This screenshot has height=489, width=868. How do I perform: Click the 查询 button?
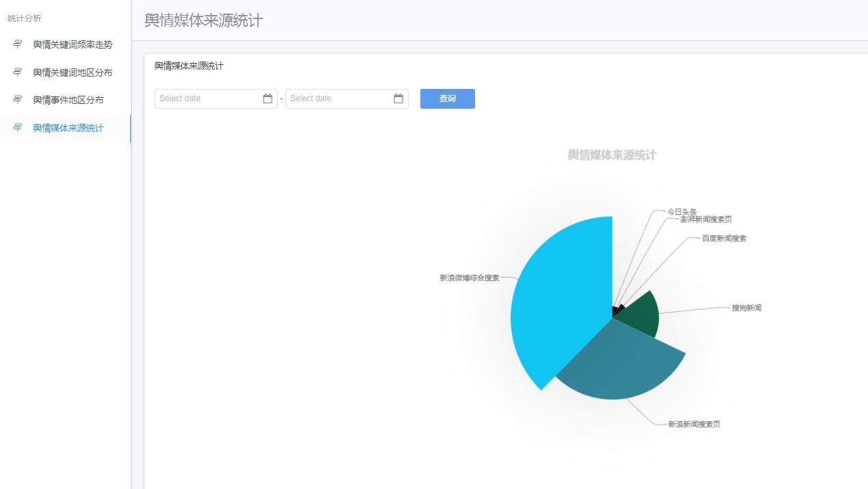(448, 98)
